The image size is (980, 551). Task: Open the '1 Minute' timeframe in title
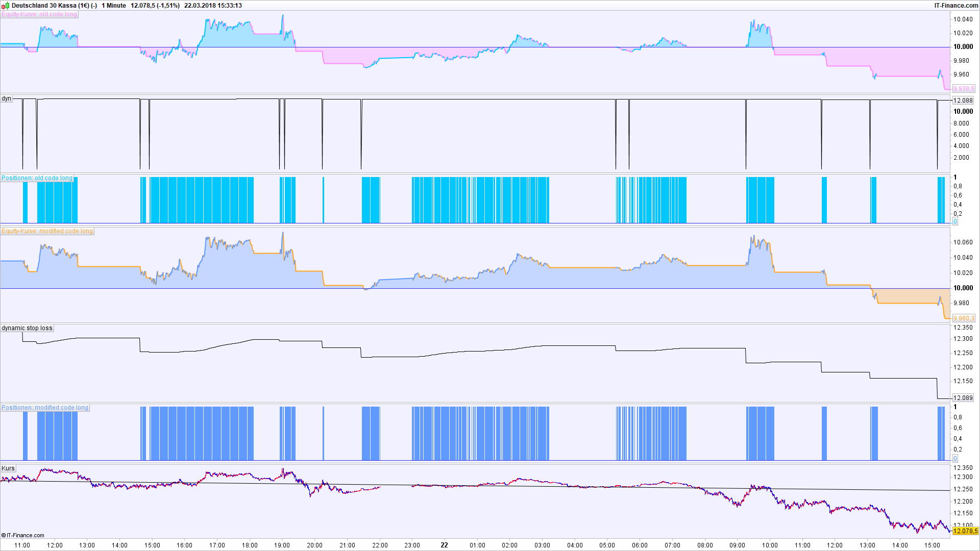coord(114,6)
